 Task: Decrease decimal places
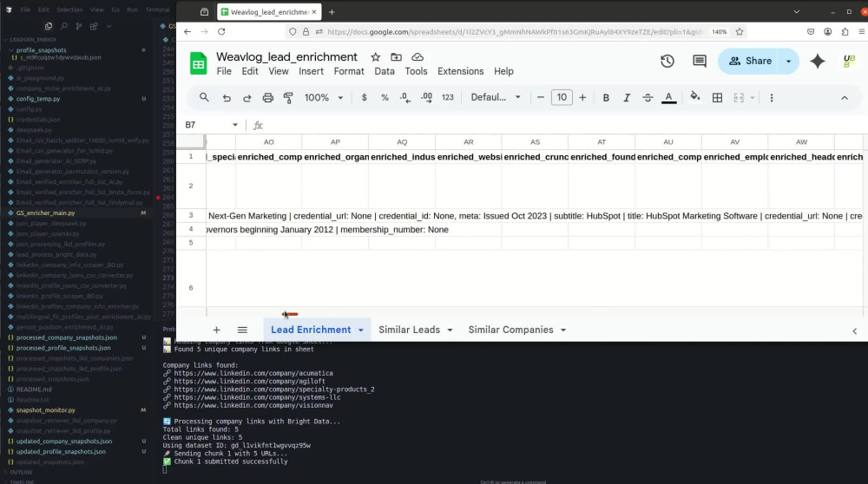pyautogui.click(x=405, y=97)
